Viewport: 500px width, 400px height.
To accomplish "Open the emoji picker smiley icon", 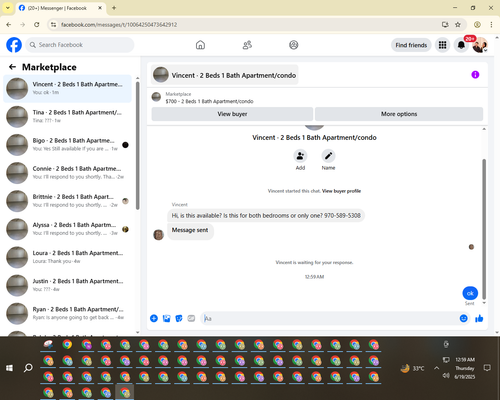I will click(464, 318).
